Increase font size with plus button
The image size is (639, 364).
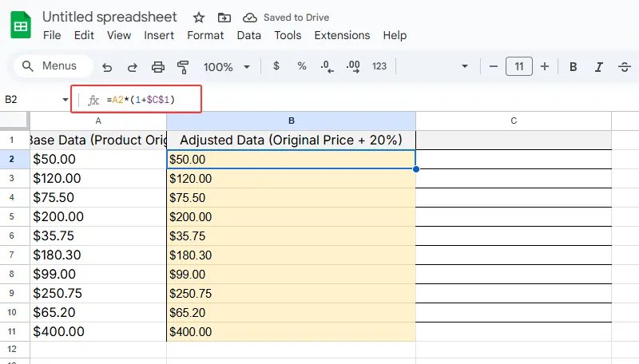(x=545, y=67)
